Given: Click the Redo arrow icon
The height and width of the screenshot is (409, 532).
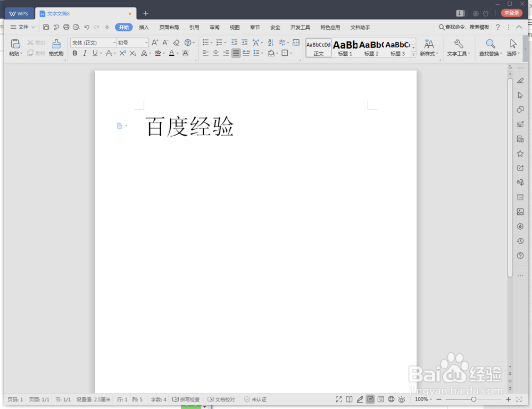Looking at the screenshot, I should coord(97,27).
